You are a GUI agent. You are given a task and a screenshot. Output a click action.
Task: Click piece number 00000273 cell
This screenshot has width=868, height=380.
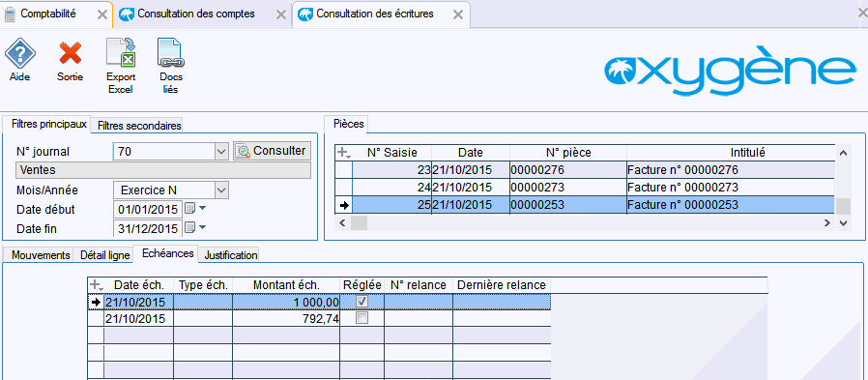[x=568, y=188]
